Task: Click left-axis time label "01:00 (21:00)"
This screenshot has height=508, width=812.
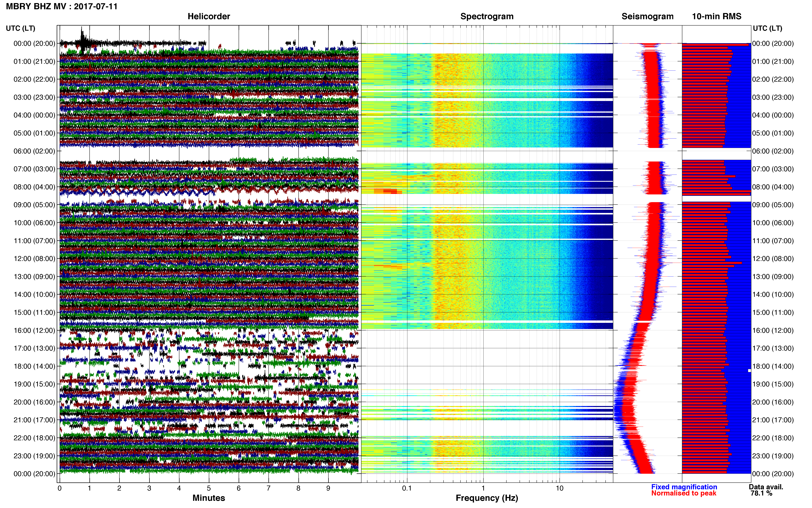Action: [x=34, y=62]
